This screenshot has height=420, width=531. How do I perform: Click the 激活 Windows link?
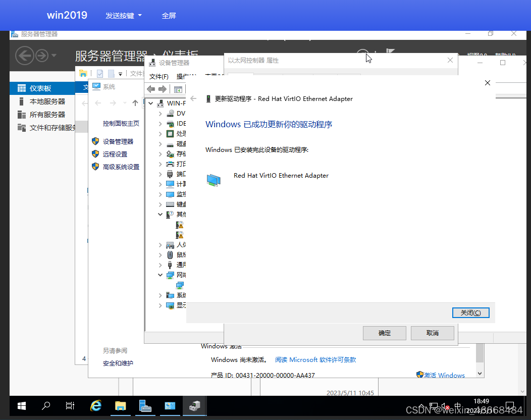tap(444, 375)
